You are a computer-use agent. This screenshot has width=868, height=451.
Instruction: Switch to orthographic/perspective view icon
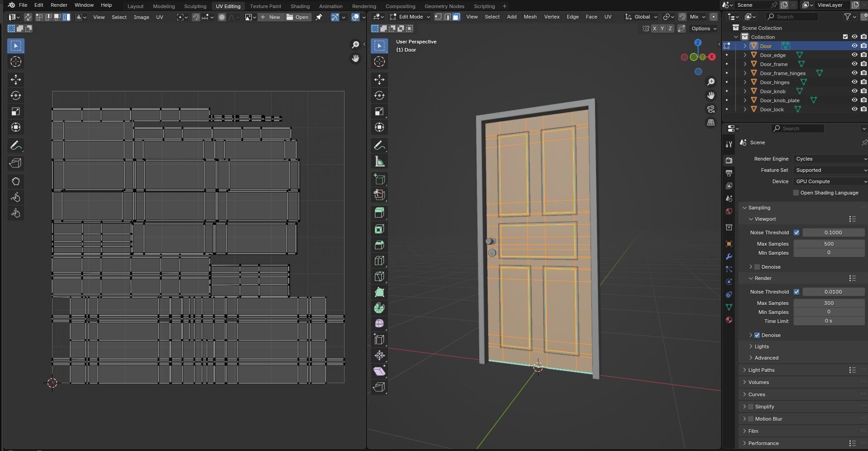click(x=711, y=123)
